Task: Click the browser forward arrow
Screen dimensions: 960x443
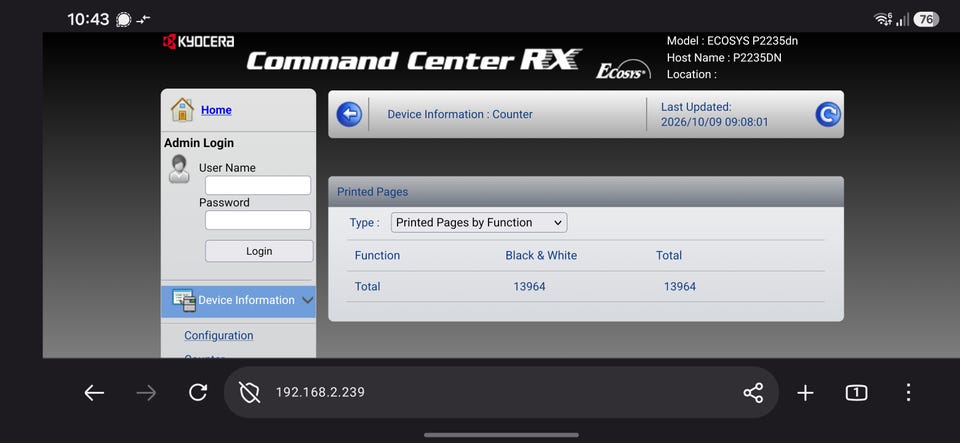Action: [x=146, y=393]
